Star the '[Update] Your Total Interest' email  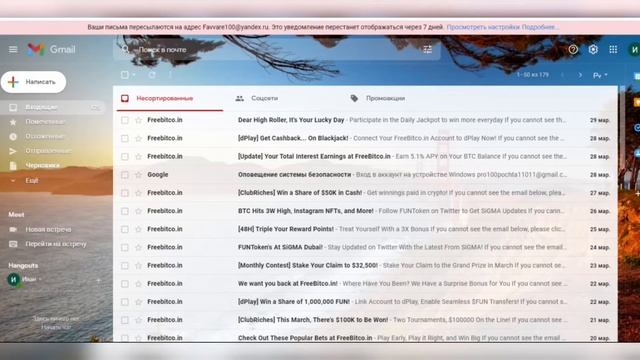pyautogui.click(x=138, y=156)
